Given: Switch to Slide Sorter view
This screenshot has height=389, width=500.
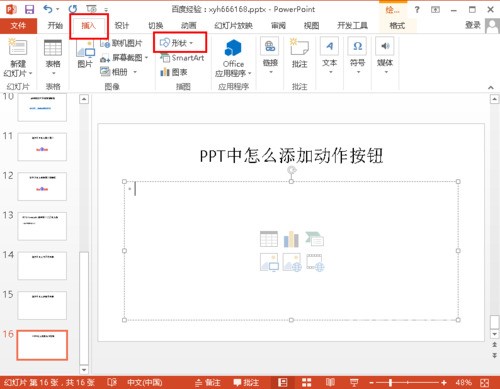Looking at the screenshot, I should pyautogui.click(x=306, y=382).
